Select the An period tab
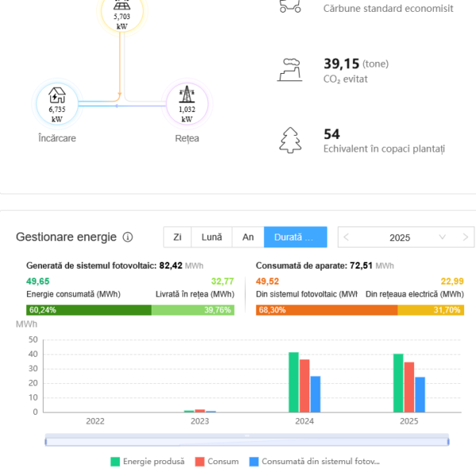The width and height of the screenshot is (476, 476). pyautogui.click(x=248, y=237)
